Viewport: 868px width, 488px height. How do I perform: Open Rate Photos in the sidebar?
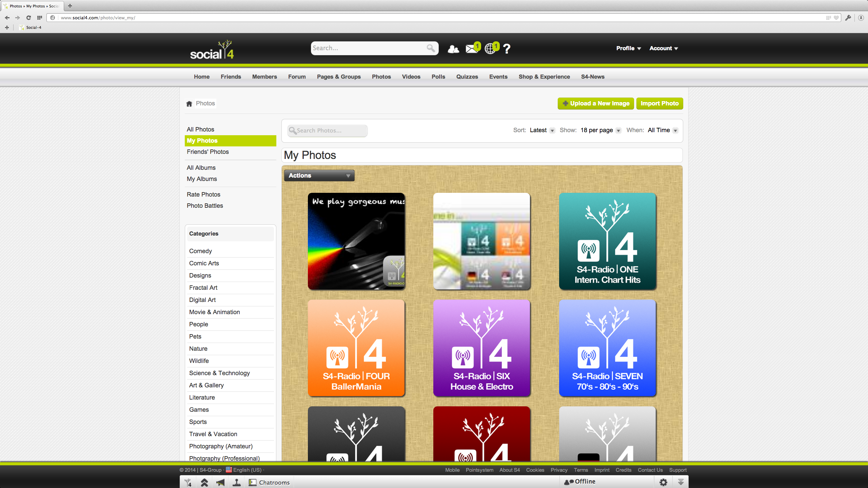click(x=230, y=195)
